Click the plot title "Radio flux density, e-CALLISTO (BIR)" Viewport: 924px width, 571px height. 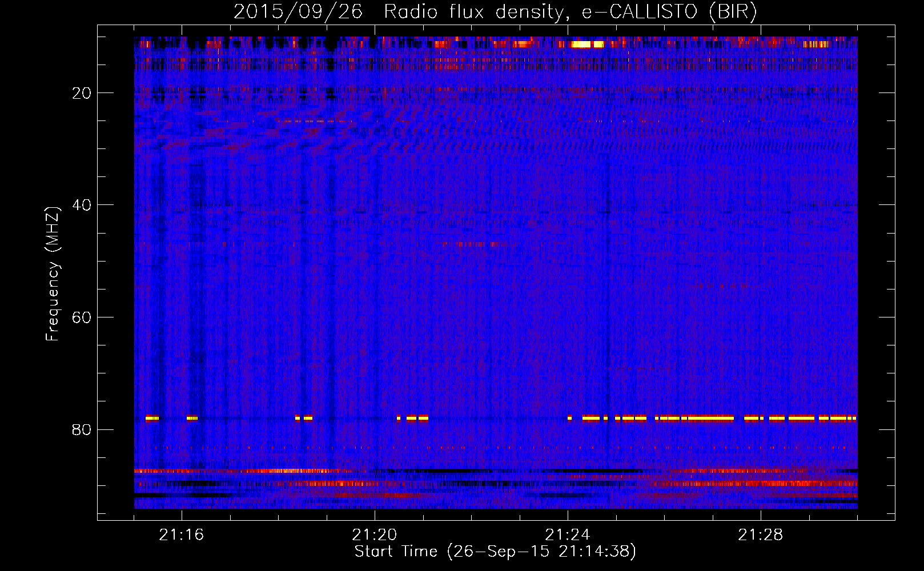[570, 12]
